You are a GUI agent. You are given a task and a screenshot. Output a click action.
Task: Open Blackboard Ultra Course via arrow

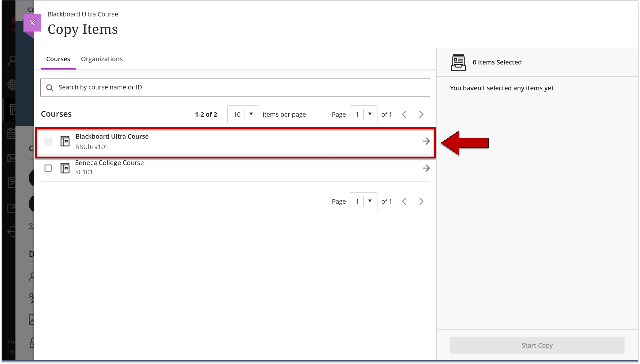(426, 141)
